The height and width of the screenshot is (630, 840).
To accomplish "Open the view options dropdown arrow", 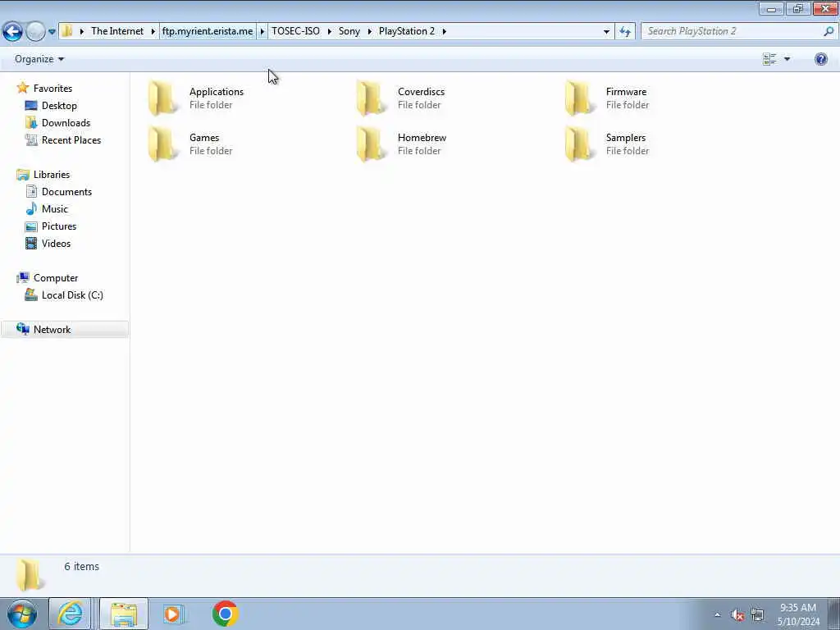I will pyautogui.click(x=787, y=59).
